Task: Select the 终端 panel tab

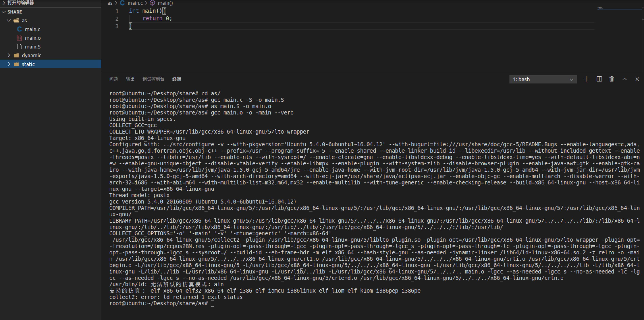Action: pos(177,79)
